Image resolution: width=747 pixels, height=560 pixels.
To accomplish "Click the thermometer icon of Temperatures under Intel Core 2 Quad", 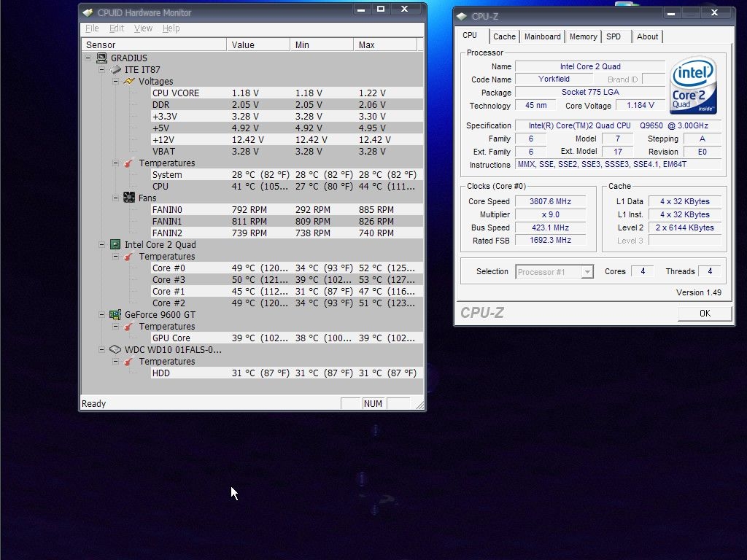I will pos(129,256).
